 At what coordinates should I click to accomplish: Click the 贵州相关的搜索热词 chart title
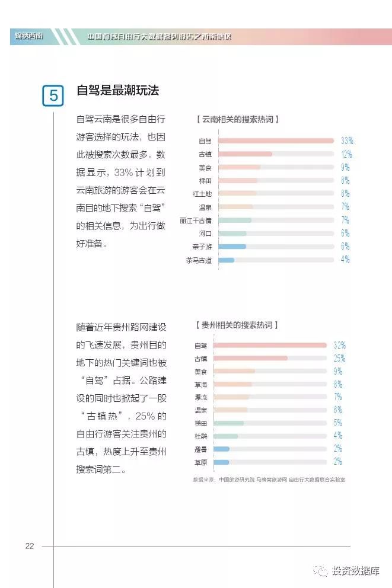(236, 325)
